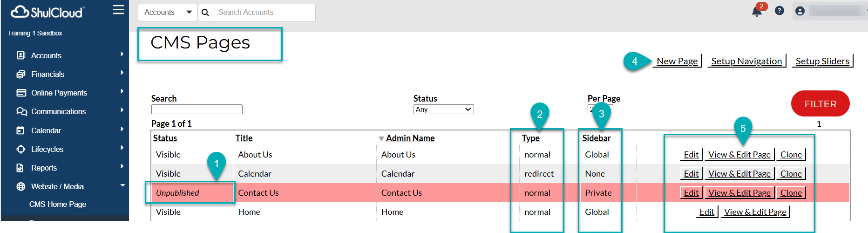Click View & Edit Page for Home
Screen dimensions: 868x233
point(755,212)
